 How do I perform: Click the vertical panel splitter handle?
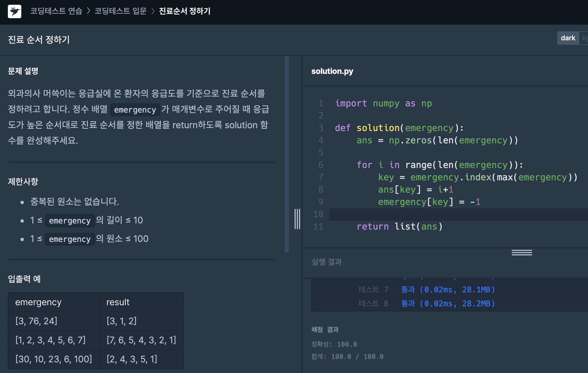coord(297,219)
